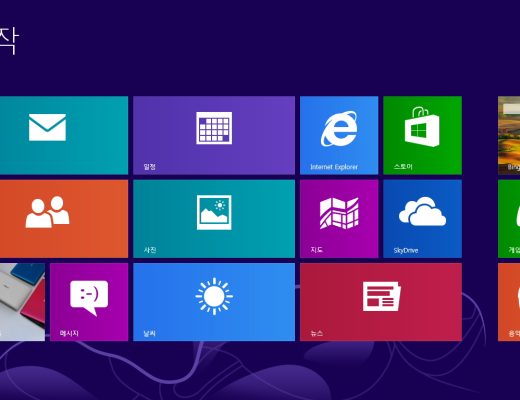Open the Messaging tile labeled 메시지
Screen dimensions: 520x400
pyautogui.click(x=89, y=302)
